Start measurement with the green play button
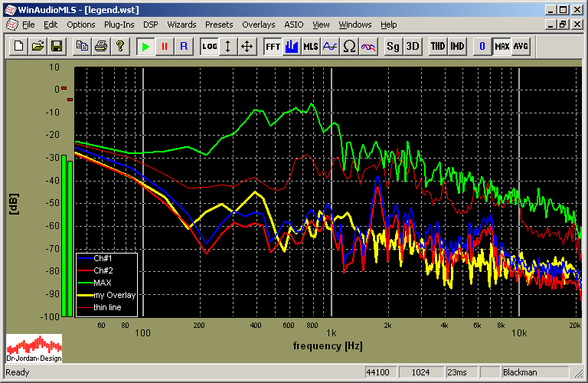The height and width of the screenshot is (383, 588). pos(145,47)
